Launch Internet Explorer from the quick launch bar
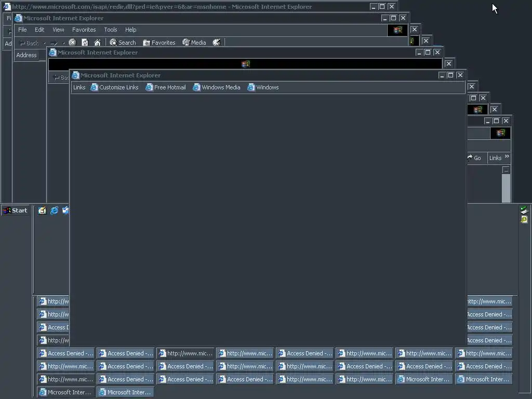Screen dimensions: 532x399 click(x=54, y=210)
